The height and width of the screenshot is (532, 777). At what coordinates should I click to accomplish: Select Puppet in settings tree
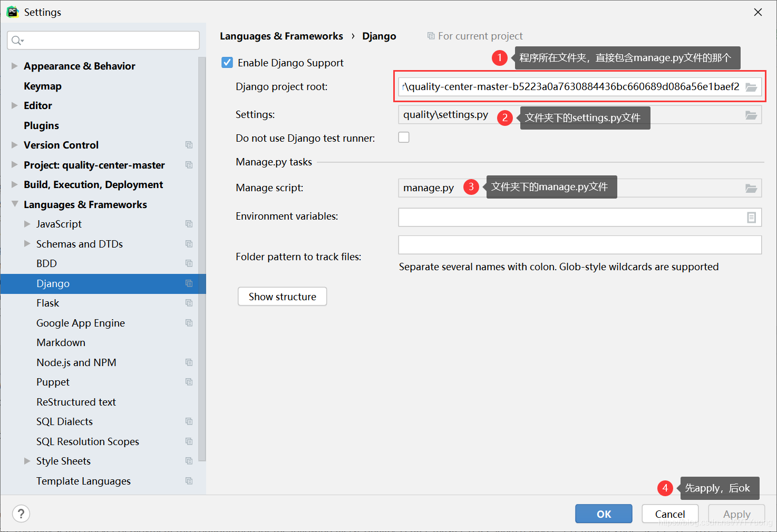pos(53,382)
